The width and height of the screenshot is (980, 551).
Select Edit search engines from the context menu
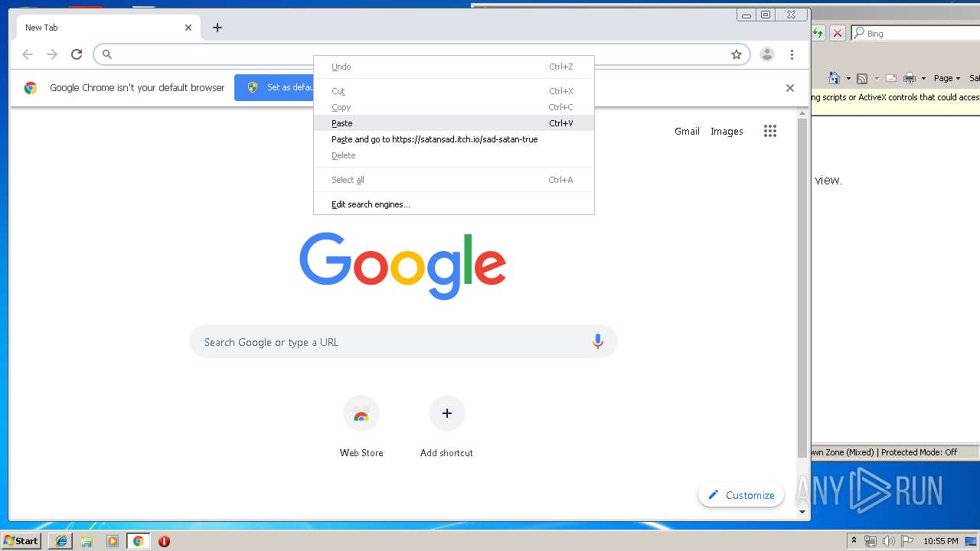coord(454,204)
